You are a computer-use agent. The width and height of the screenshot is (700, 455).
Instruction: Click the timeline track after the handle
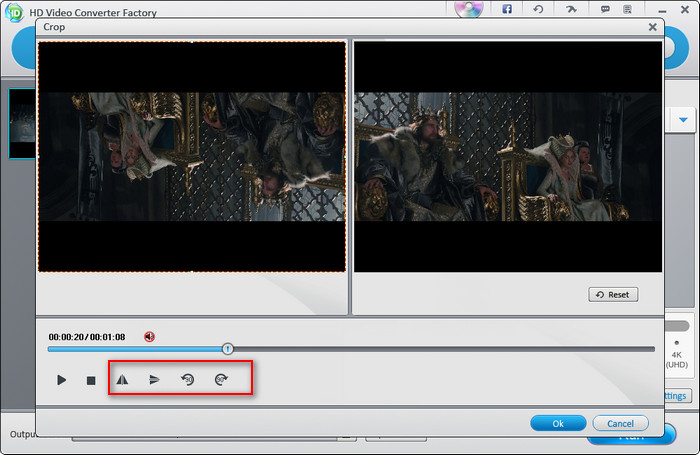tap(444, 349)
